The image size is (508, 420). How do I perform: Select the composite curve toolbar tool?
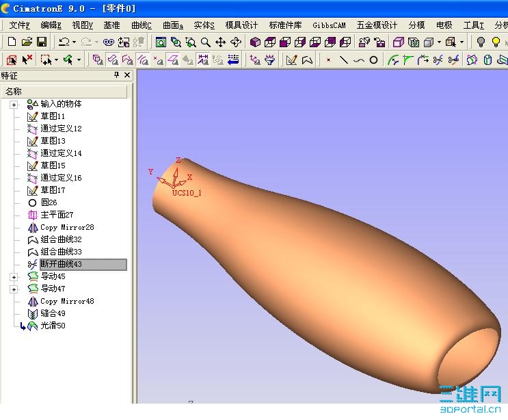pyautogui.click(x=307, y=60)
